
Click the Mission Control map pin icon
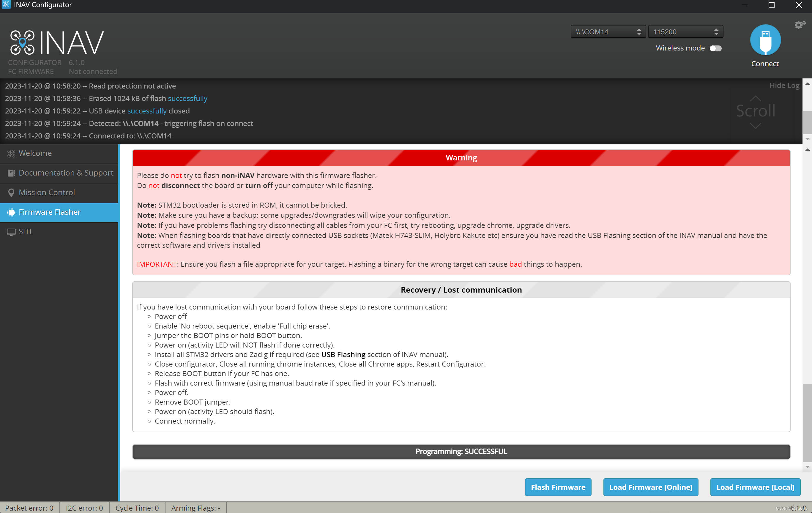pyautogui.click(x=11, y=193)
